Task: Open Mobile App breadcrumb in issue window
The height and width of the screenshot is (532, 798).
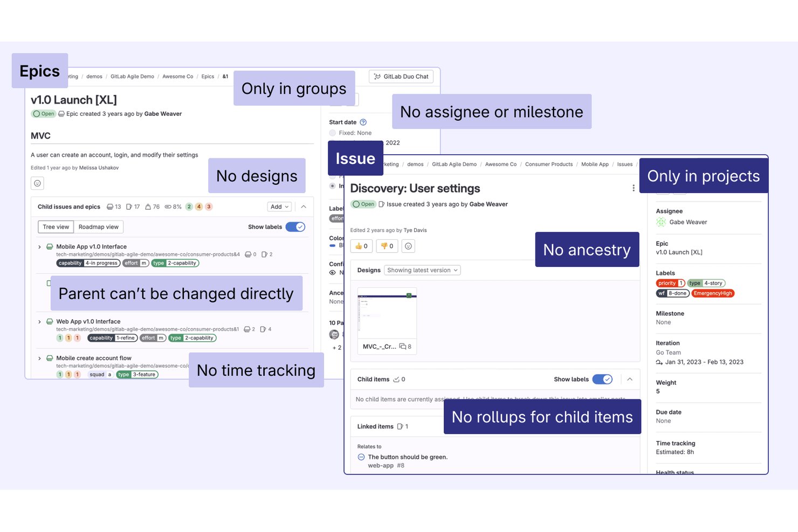Action: 595,164
